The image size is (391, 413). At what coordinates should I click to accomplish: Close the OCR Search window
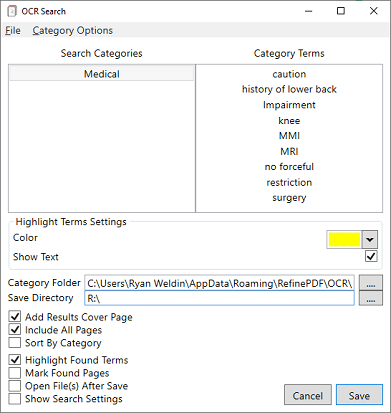(x=374, y=11)
